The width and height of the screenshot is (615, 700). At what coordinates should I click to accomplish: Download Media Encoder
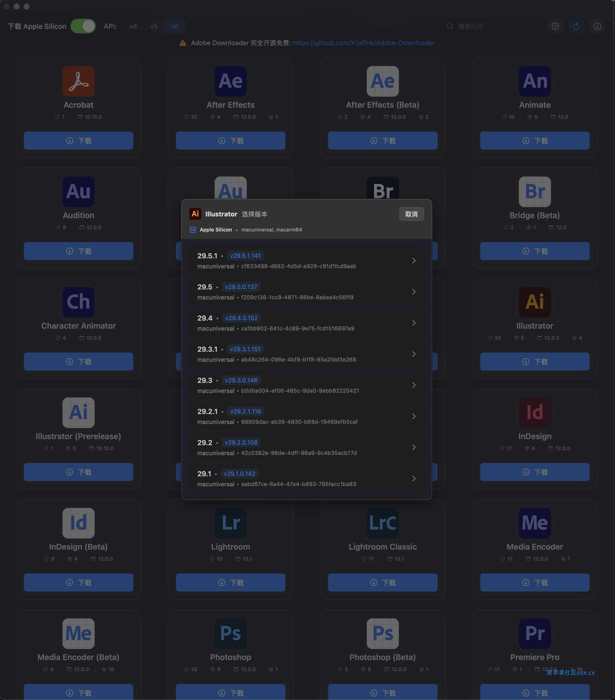[534, 582]
